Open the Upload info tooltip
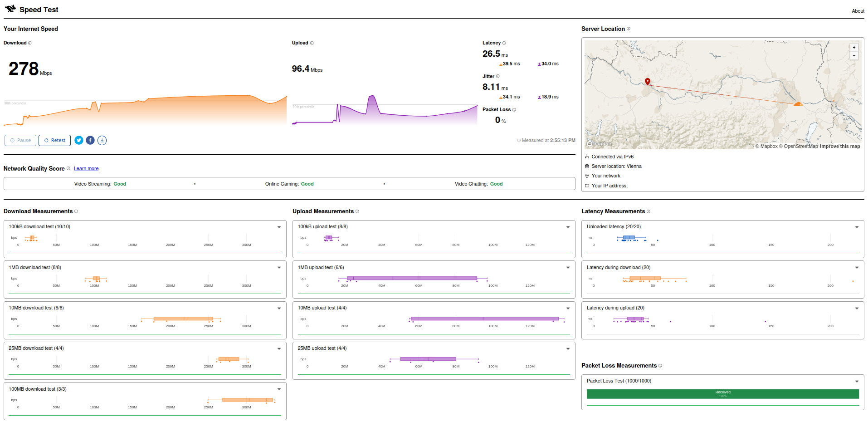 tap(313, 43)
